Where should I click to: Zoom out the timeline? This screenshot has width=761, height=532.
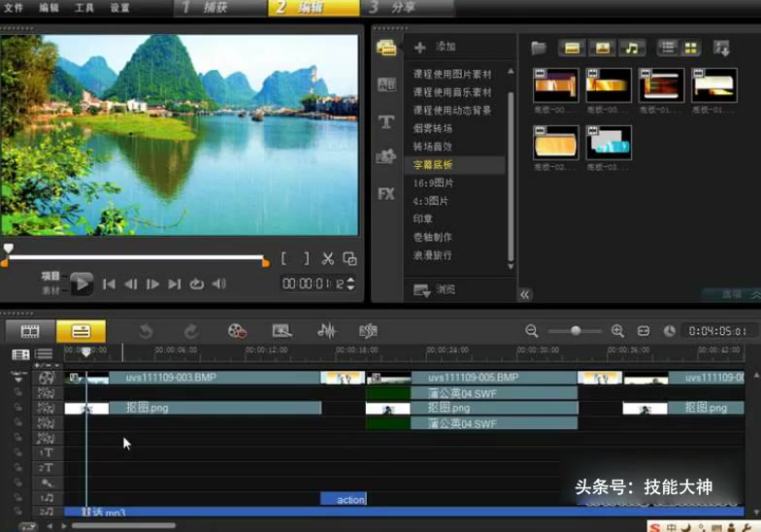click(532, 331)
